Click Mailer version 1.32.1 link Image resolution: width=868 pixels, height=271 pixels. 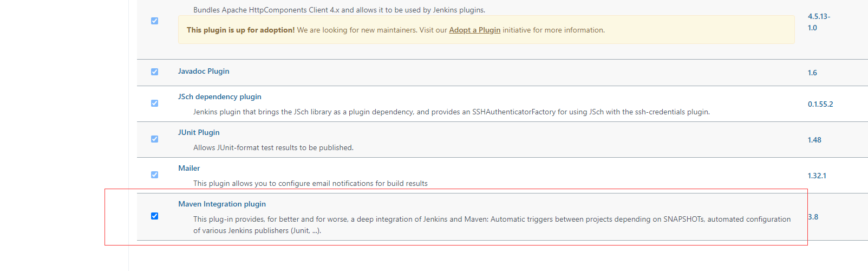(817, 176)
